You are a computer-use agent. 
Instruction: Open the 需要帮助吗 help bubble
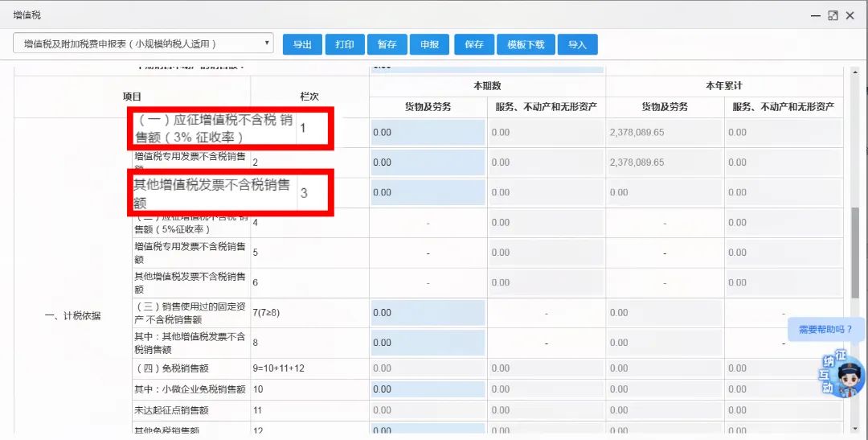click(x=826, y=330)
